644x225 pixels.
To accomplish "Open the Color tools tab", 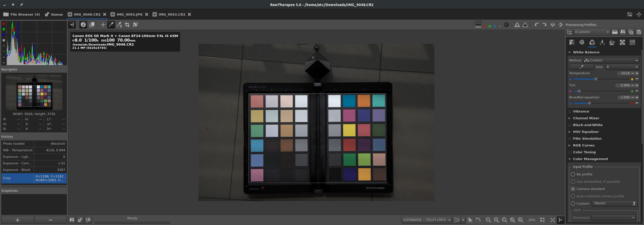I will [592, 42].
